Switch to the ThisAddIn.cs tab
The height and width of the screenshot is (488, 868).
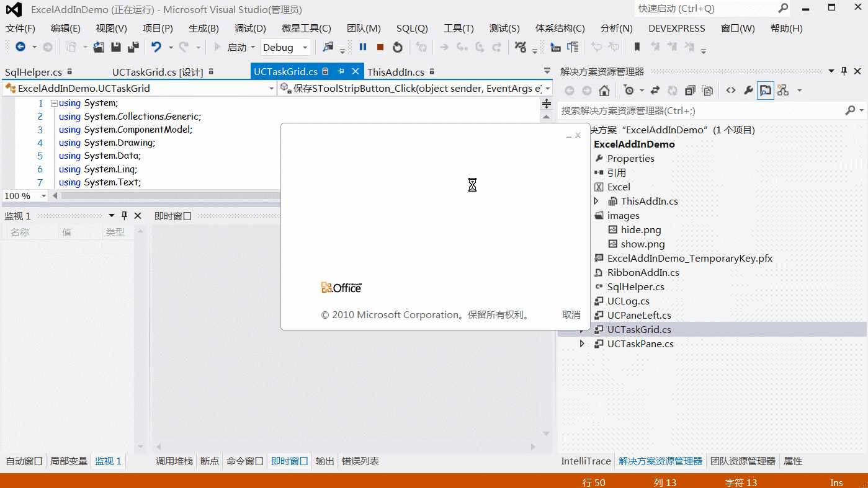(x=396, y=72)
